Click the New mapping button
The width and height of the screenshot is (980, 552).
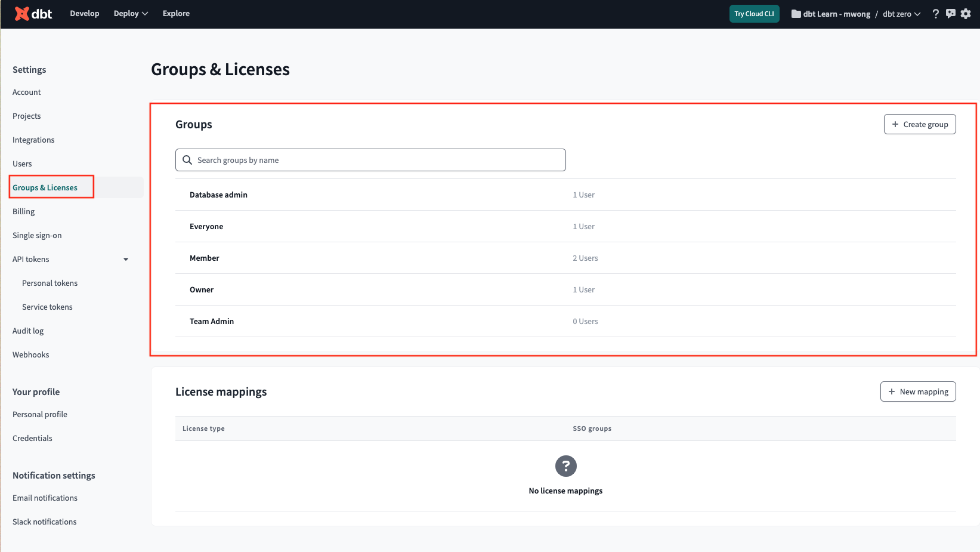pos(917,391)
